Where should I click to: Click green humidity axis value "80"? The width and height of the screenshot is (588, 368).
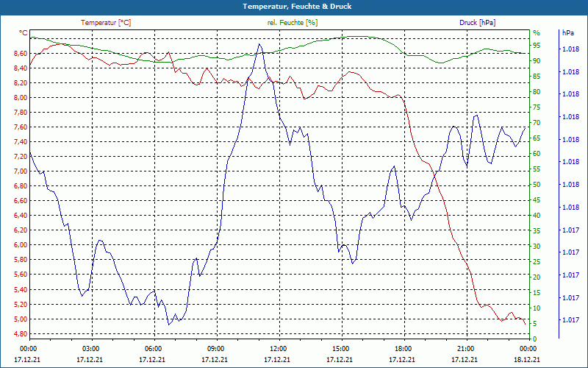pyautogui.click(x=537, y=92)
